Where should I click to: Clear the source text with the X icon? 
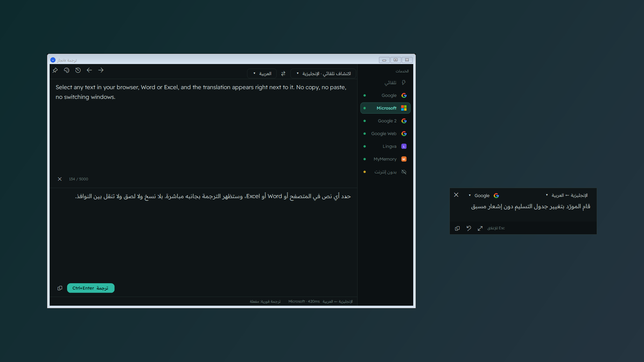[60, 179]
